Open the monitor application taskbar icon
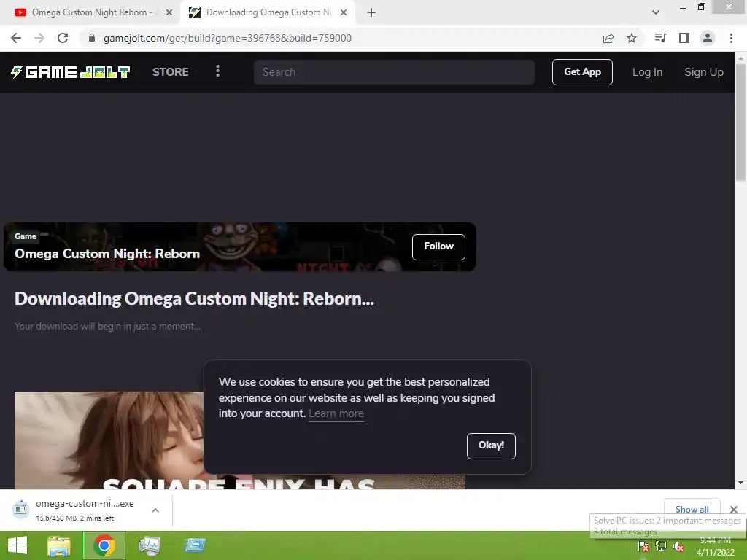Viewport: 747px width, 560px height. pos(149,545)
